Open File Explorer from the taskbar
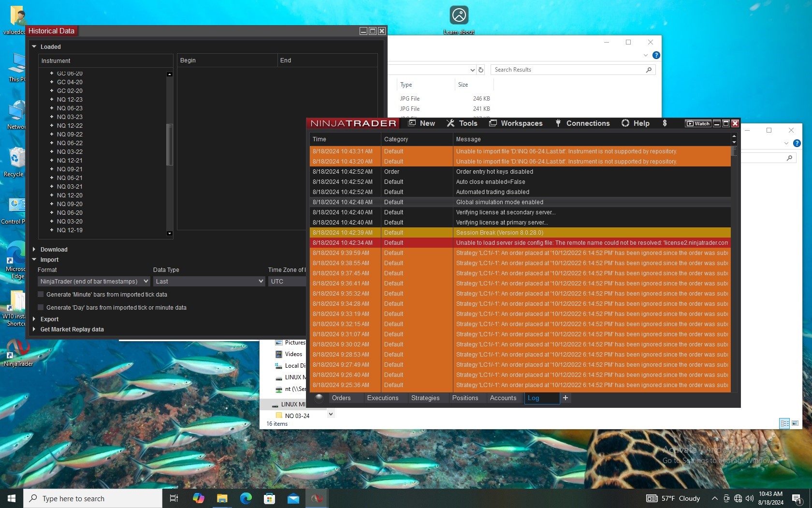This screenshot has width=812, height=508. [222, 498]
